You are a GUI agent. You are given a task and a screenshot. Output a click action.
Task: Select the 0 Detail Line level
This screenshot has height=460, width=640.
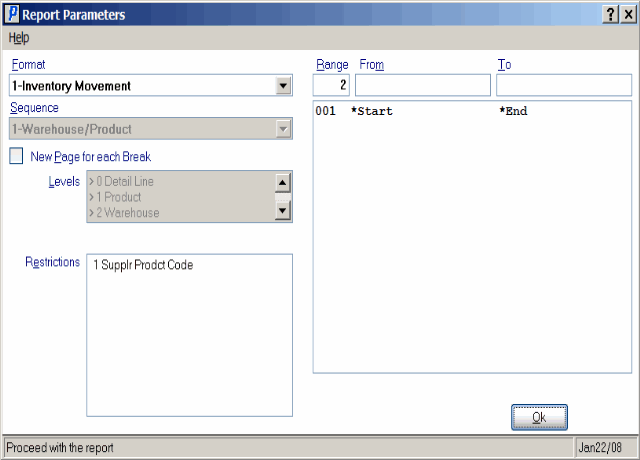(121, 181)
